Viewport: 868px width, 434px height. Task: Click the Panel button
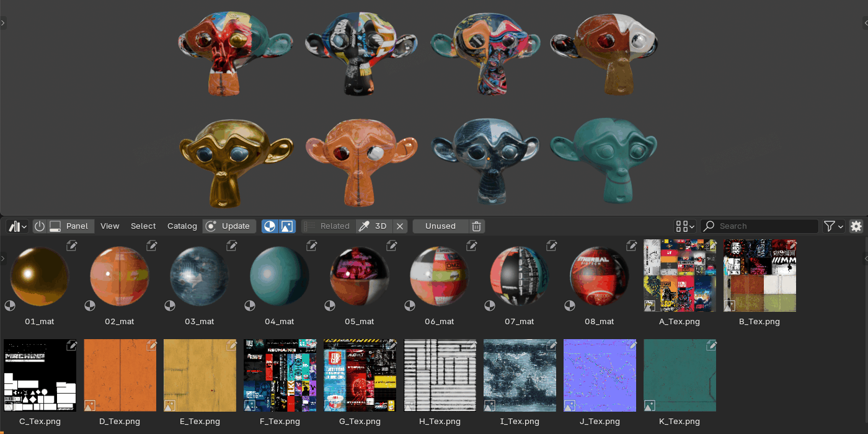tap(71, 226)
